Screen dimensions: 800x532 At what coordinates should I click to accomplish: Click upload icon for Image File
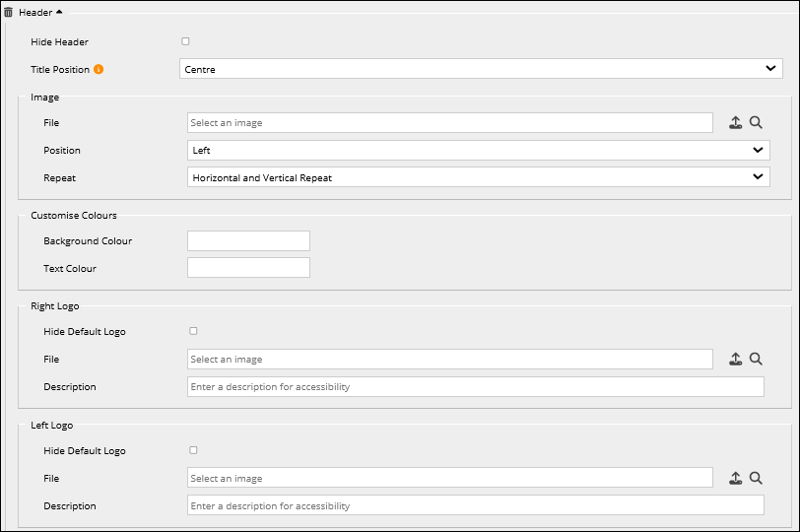pos(735,123)
